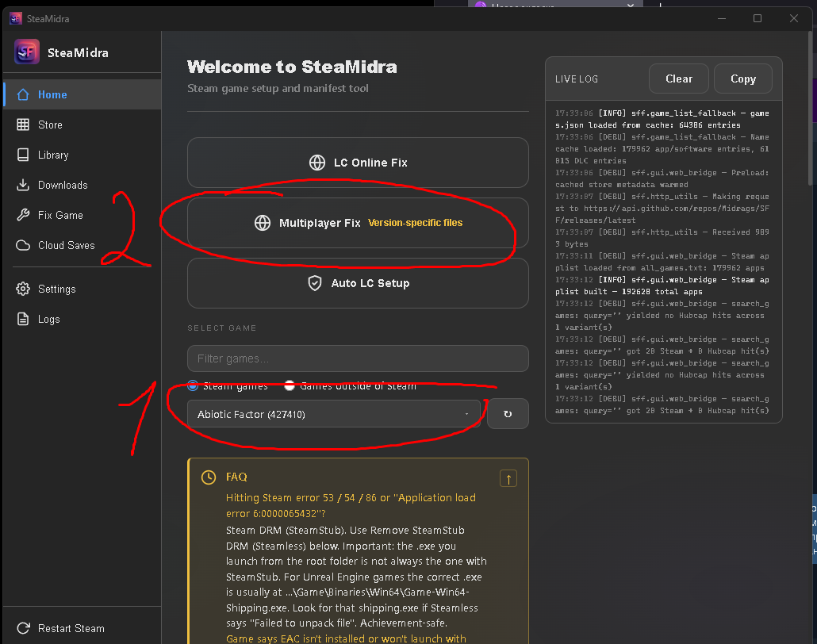Screen dimensions: 817x644
Task: Click the Settings gear icon
Action: 23,289
